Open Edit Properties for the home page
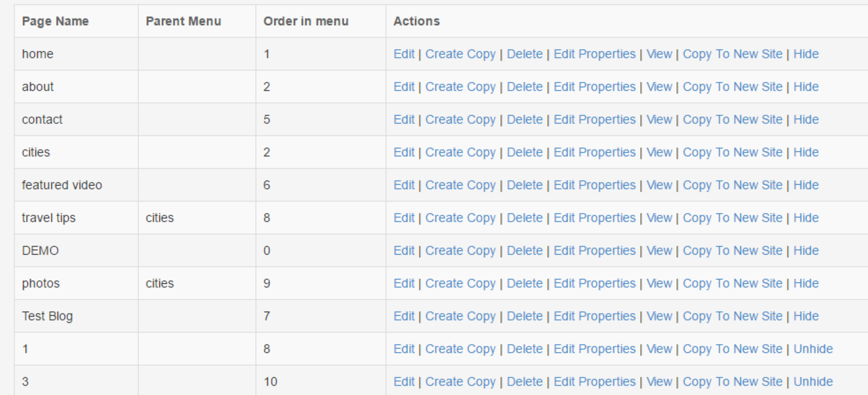The height and width of the screenshot is (395, 868). pos(595,54)
